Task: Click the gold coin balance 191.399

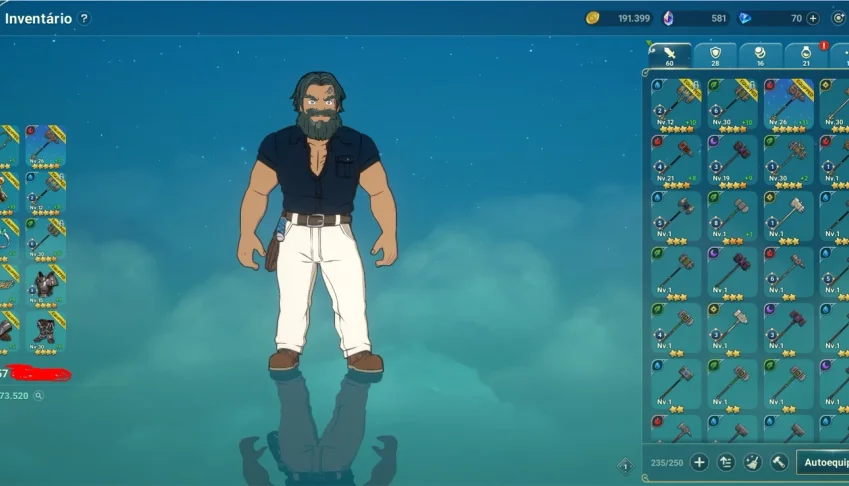Action: [x=618, y=18]
